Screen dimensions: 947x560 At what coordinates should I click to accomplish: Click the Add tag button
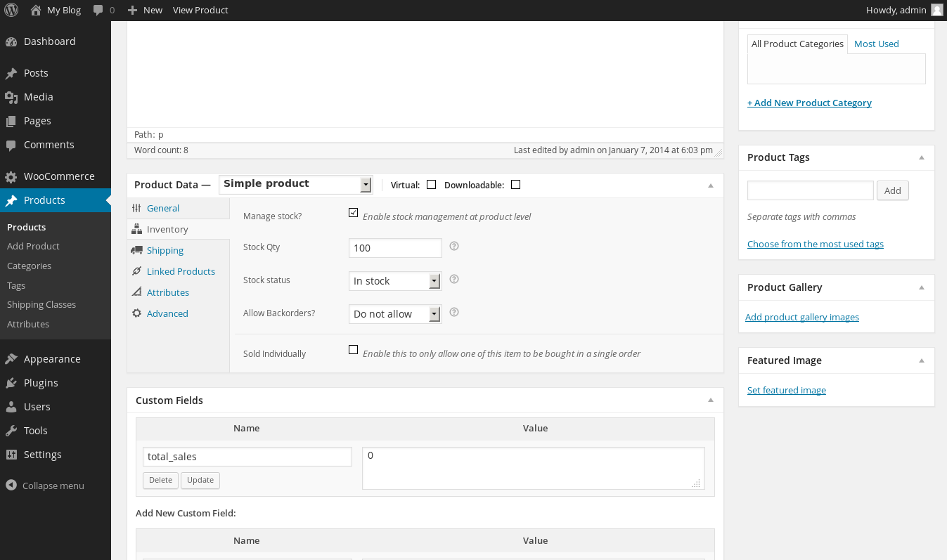pos(892,190)
